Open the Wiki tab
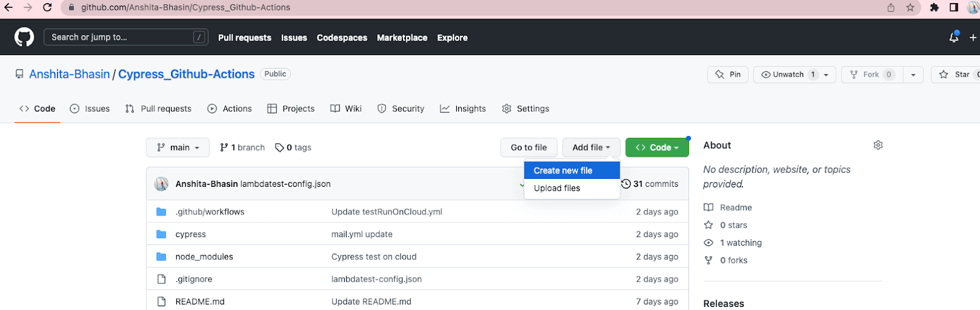Screen dimensions: 980x310 coord(346,108)
